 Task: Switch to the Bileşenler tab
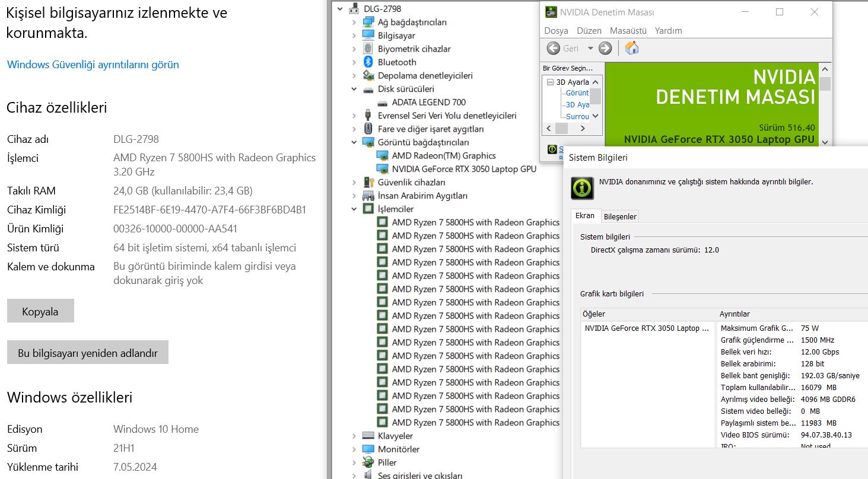point(620,216)
